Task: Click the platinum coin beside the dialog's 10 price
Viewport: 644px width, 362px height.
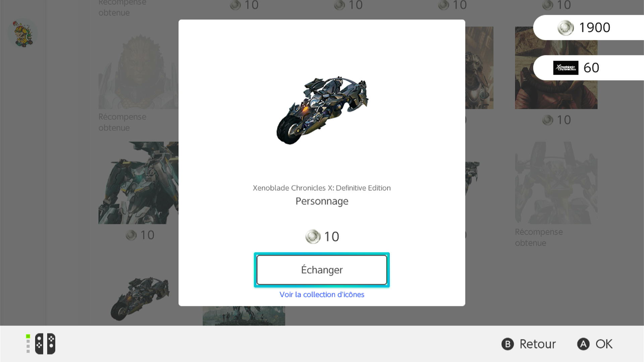Action: click(313, 237)
